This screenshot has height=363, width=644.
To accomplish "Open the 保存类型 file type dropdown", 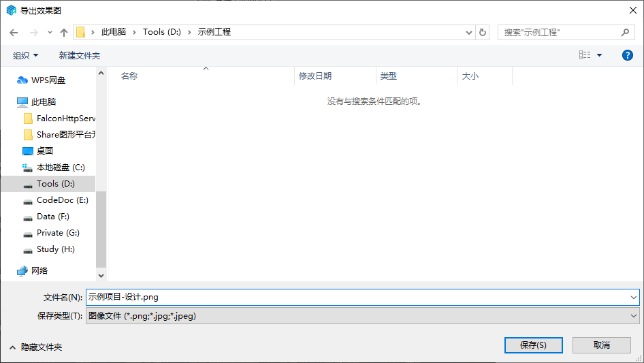I will [x=362, y=316].
